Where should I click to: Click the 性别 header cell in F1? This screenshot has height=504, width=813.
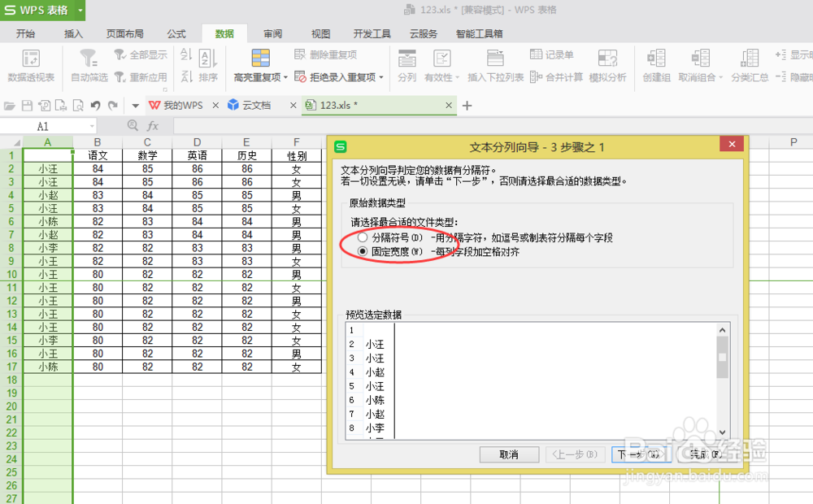[297, 155]
